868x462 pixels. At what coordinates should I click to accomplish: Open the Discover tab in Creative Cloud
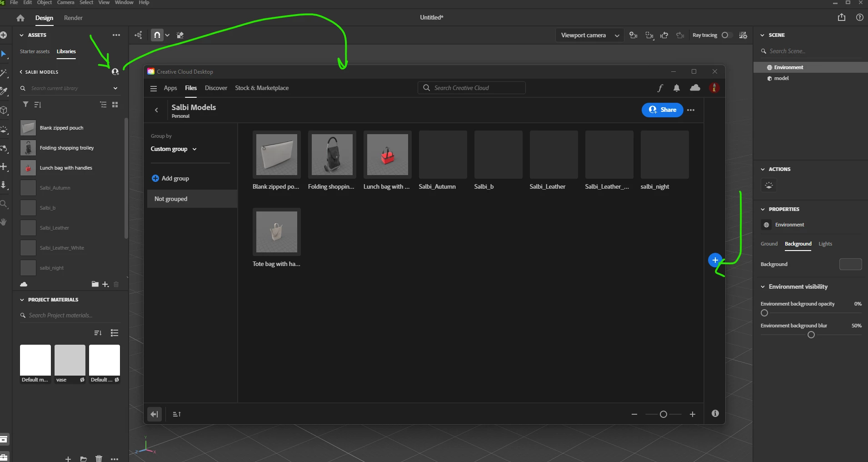[216, 88]
